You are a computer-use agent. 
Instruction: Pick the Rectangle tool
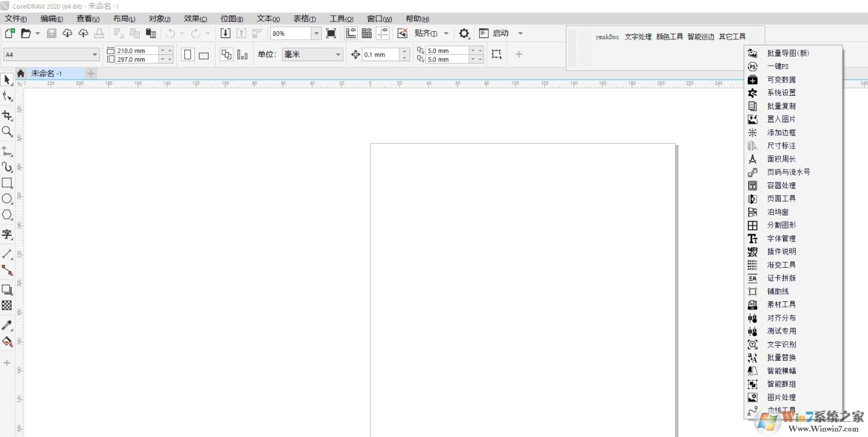tap(7, 183)
